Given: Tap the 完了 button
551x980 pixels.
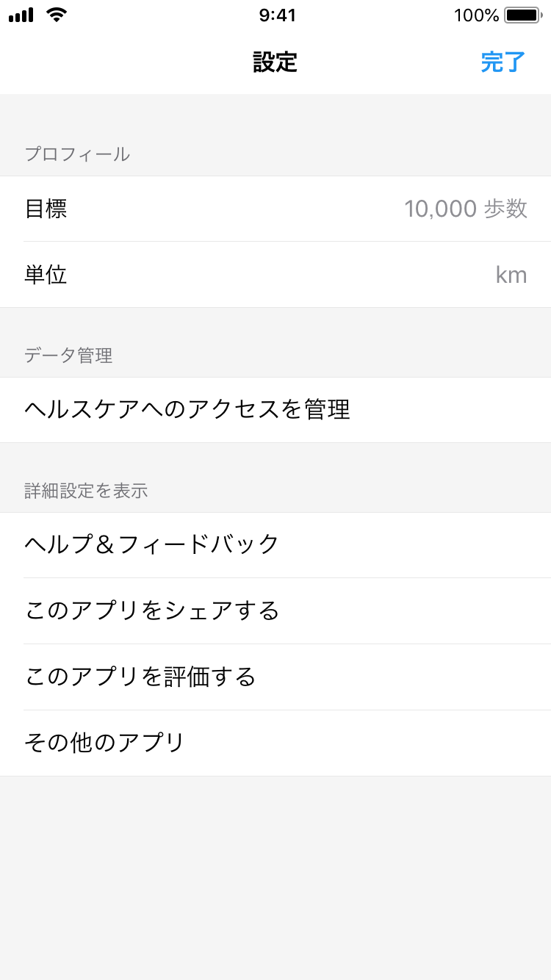Looking at the screenshot, I should (503, 62).
